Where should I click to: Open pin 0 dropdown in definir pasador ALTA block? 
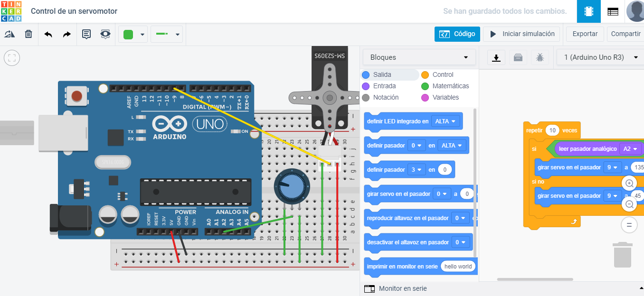tap(417, 146)
